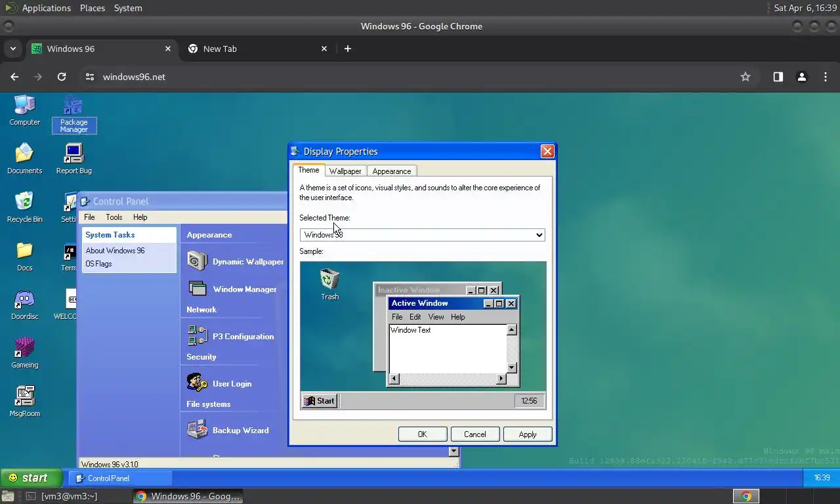
Task: Open Window Manager in Control Panel
Action: pos(232,289)
